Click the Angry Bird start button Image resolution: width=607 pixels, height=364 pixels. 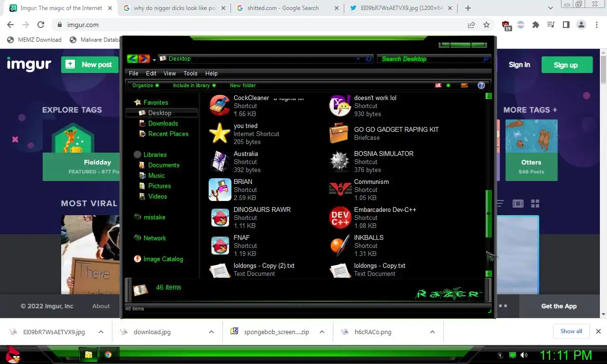click(x=12, y=355)
